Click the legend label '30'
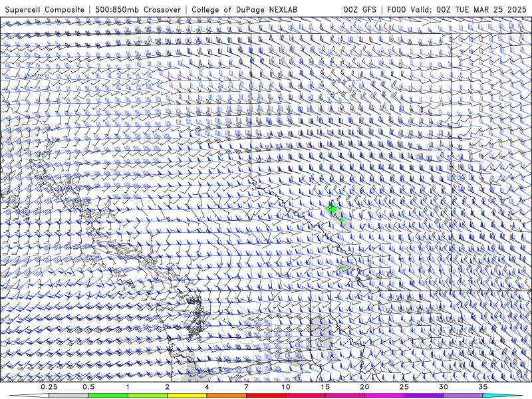 coord(444,387)
